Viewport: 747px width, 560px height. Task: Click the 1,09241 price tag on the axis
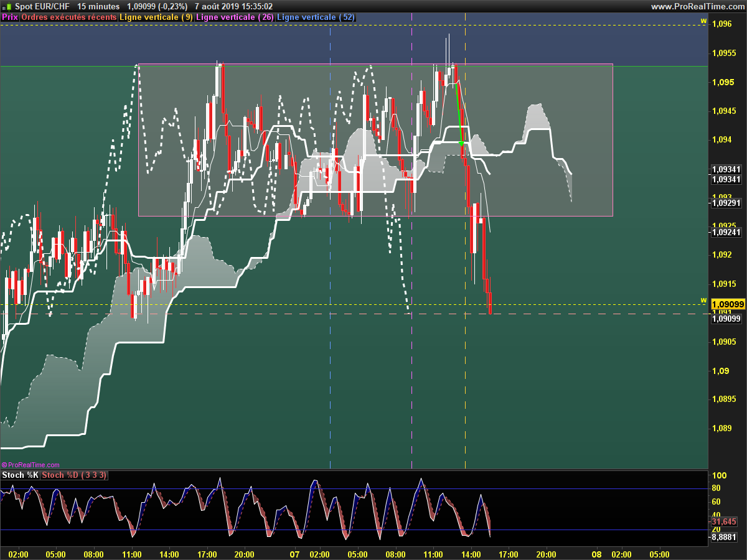pyautogui.click(x=726, y=232)
